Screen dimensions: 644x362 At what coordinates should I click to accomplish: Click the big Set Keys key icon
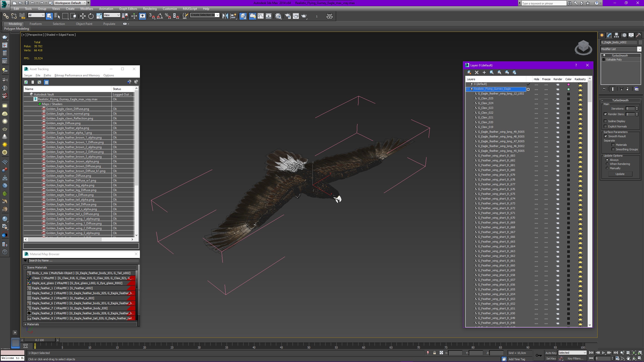click(x=539, y=355)
